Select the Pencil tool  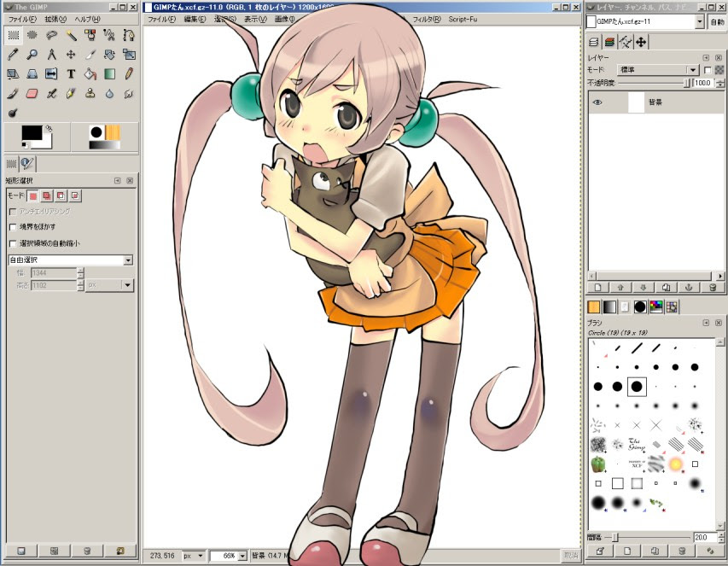129,73
